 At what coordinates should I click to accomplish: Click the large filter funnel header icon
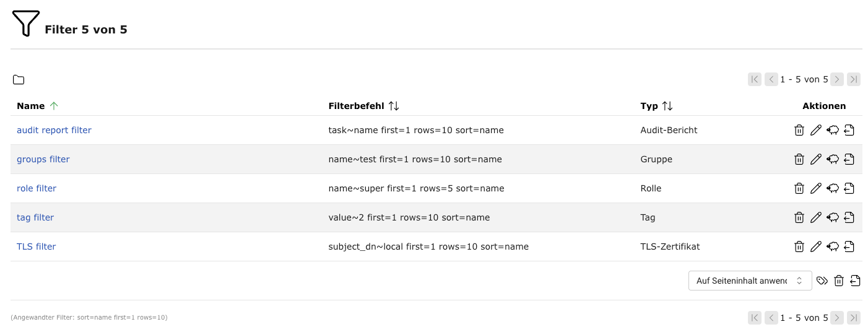point(25,24)
